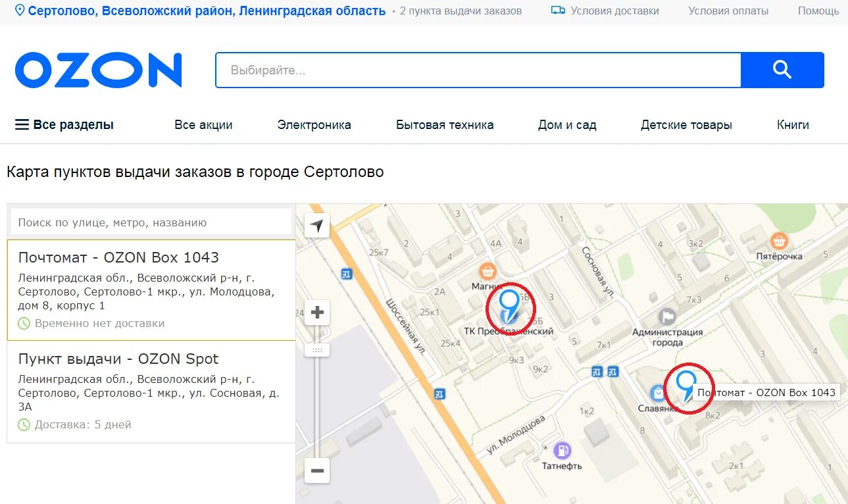848x504 pixels.
Task: Click the Пятёрочка store icon on map
Action: 780,240
